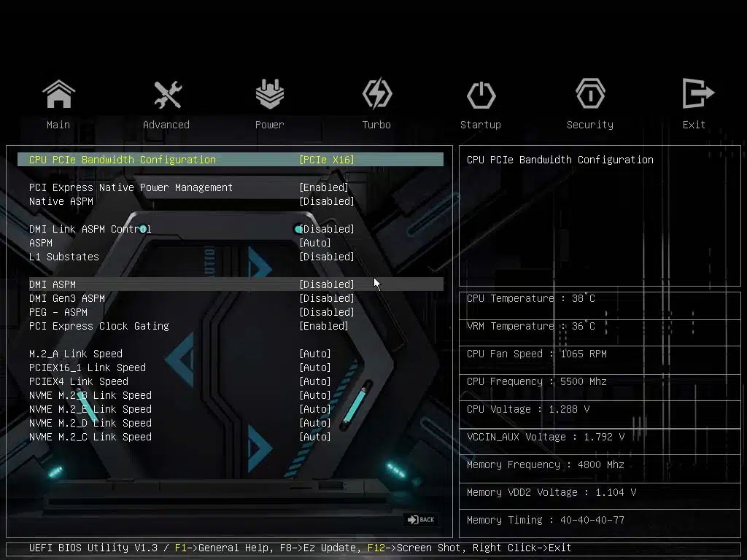Click F1->General Help in the footer
Screen dimensions: 747x560
pos(224,548)
